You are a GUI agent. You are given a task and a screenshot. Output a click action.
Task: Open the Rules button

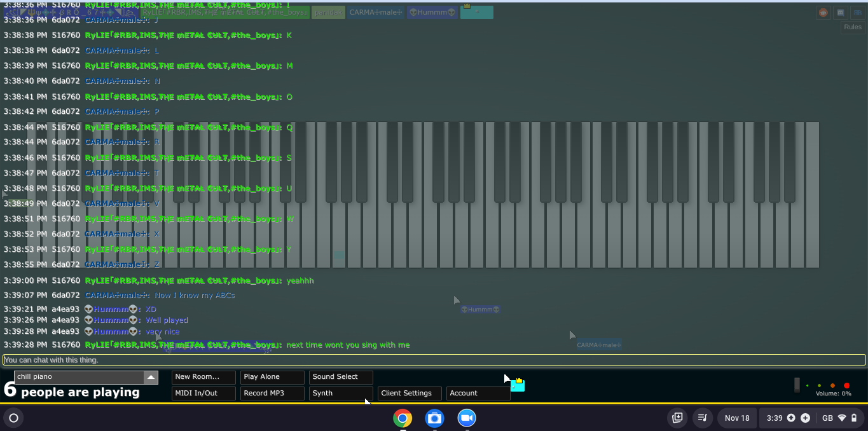coord(853,27)
